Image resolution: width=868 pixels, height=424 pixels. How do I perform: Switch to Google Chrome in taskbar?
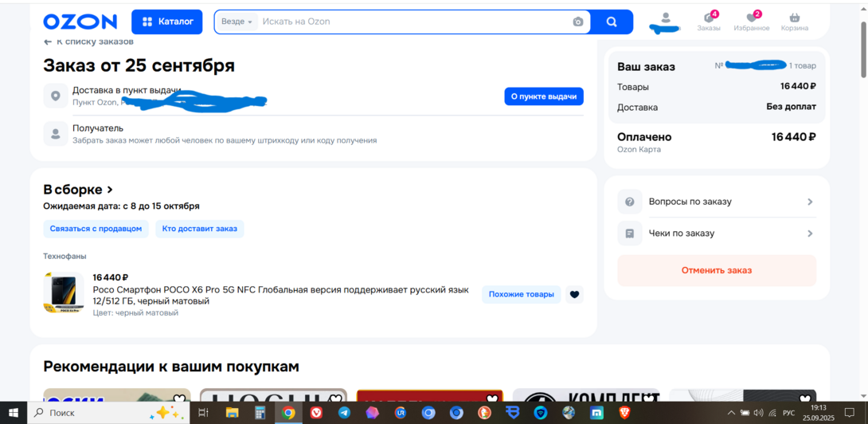click(x=287, y=413)
